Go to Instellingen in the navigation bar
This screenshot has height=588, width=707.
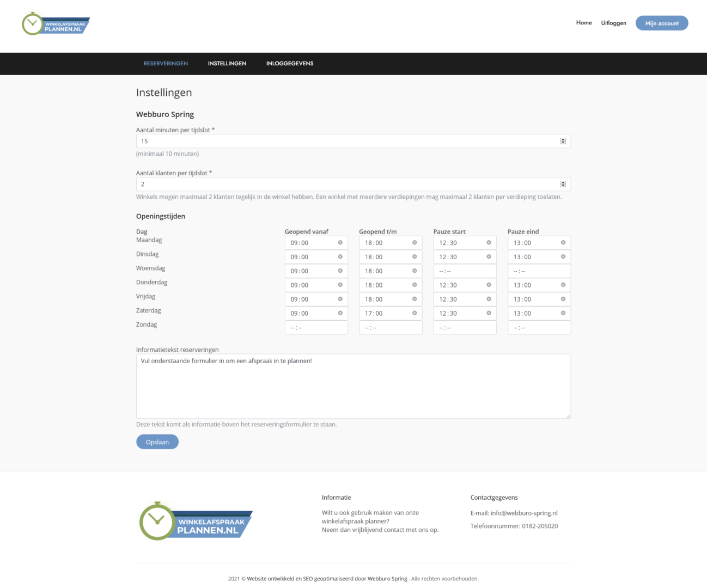(227, 64)
